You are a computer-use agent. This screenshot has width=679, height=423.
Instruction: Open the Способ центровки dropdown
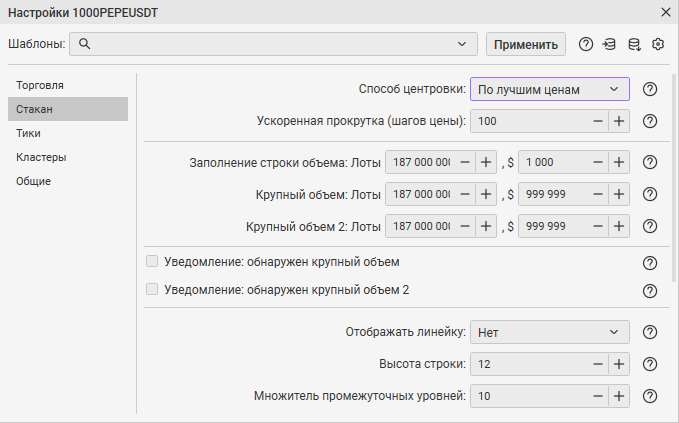pyautogui.click(x=549, y=89)
